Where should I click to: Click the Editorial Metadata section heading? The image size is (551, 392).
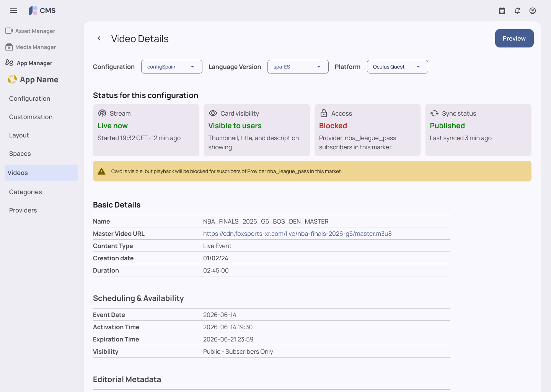pos(127,379)
